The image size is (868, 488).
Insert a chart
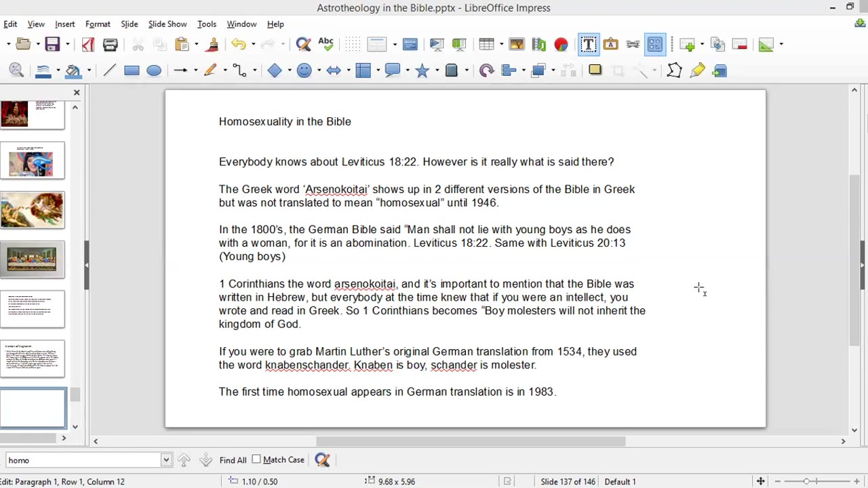(x=561, y=45)
